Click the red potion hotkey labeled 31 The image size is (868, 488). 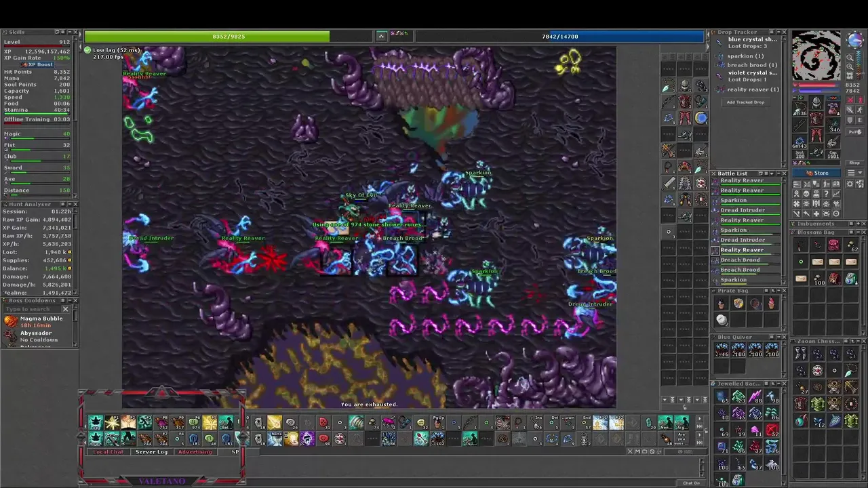pos(323,422)
